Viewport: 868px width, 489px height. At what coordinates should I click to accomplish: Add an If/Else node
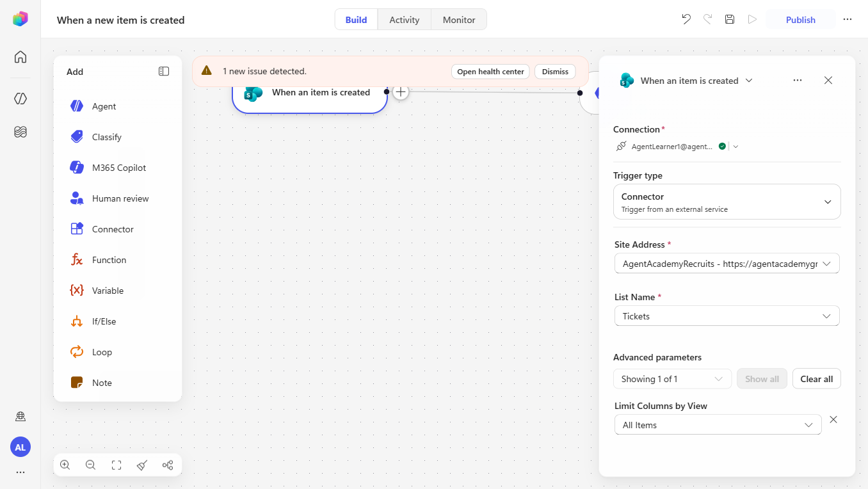click(118, 321)
